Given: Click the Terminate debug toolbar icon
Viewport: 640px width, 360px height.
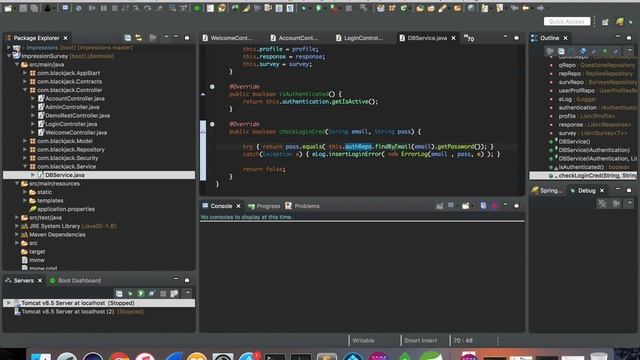Looking at the screenshot, I should click(x=115, y=8).
